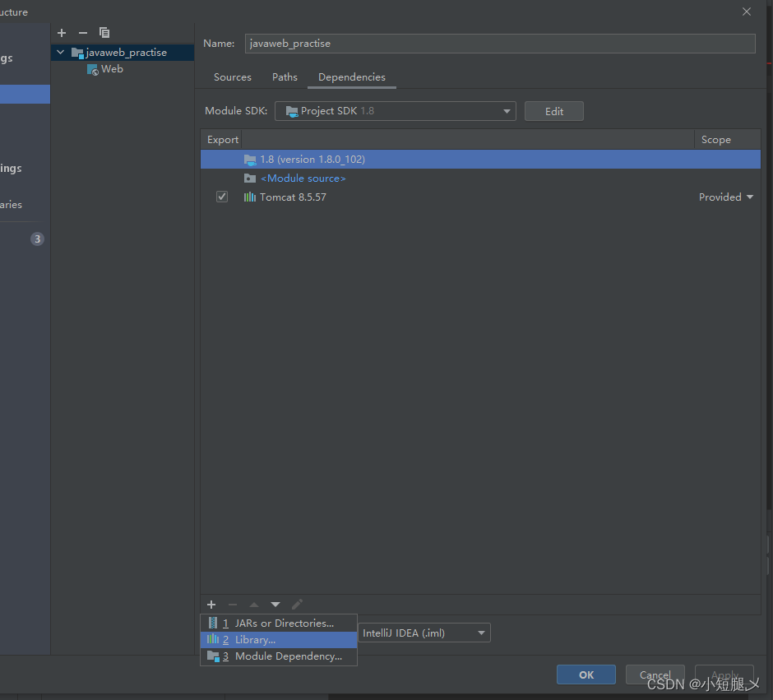Select the highlighted sidebar category
The image size is (773, 700).
[x=25, y=94]
